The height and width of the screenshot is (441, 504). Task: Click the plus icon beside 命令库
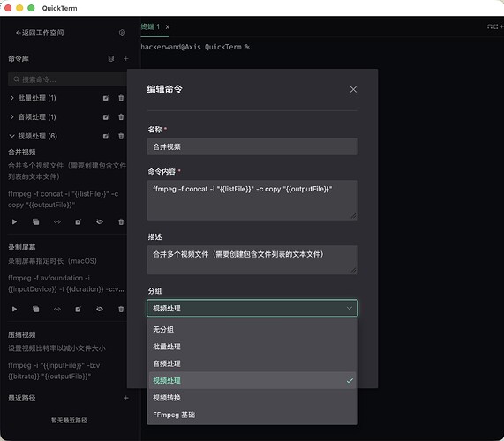[126, 58]
